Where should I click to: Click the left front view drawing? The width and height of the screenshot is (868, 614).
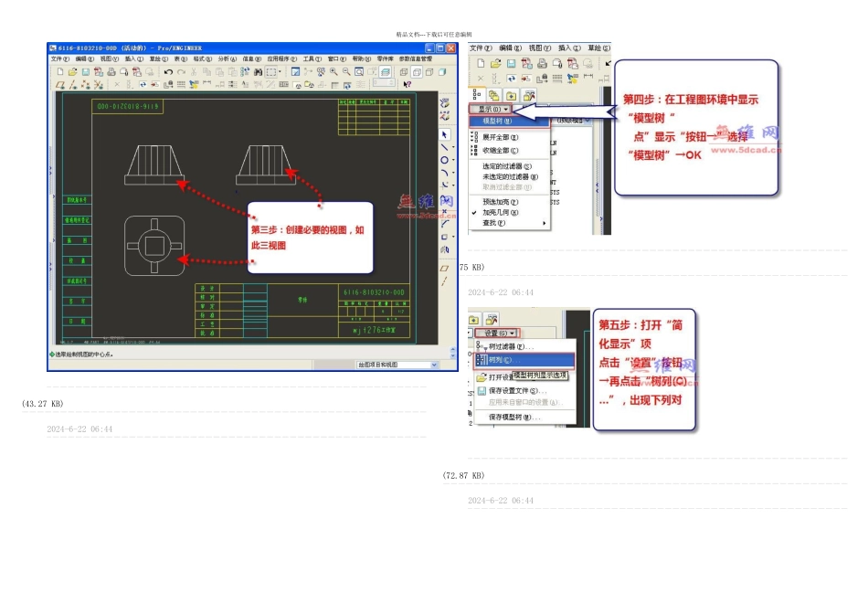pos(154,165)
